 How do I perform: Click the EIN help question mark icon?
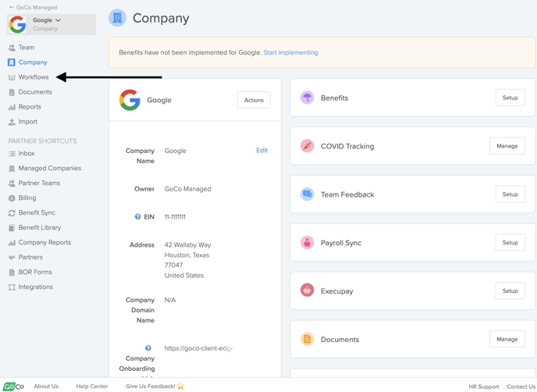tap(137, 217)
